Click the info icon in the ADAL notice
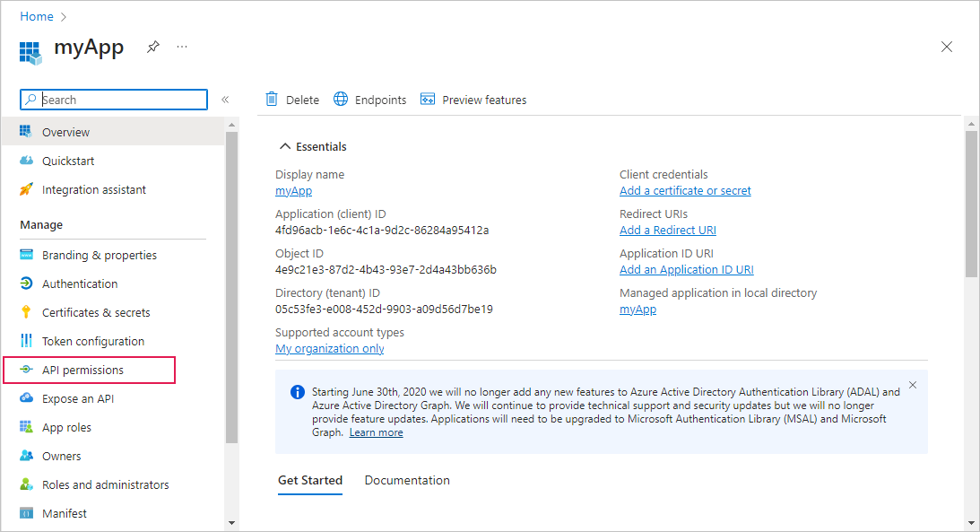This screenshot has height=532, width=980. coord(298,392)
